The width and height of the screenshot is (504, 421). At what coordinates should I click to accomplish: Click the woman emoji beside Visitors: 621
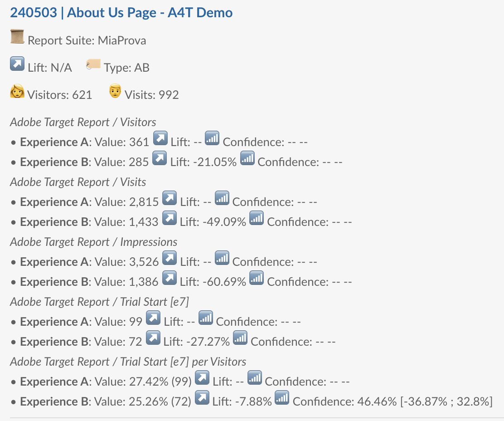17,91
